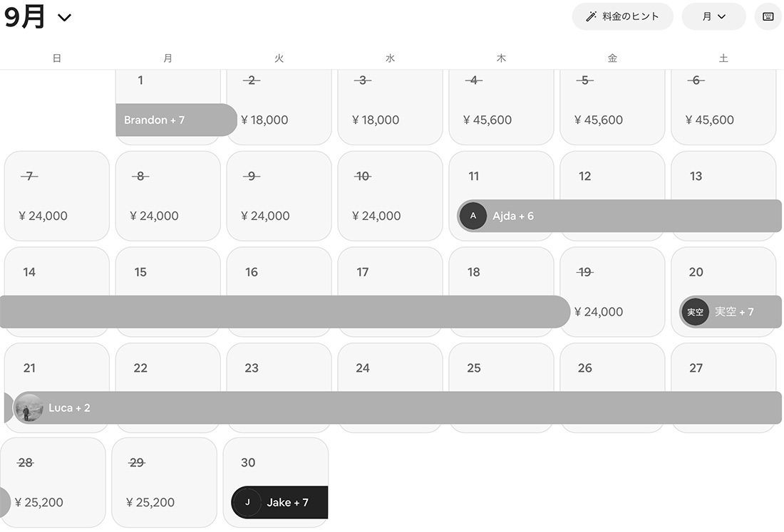Open the Brandon + 7 reservation
The image size is (784, 532).
click(175, 120)
